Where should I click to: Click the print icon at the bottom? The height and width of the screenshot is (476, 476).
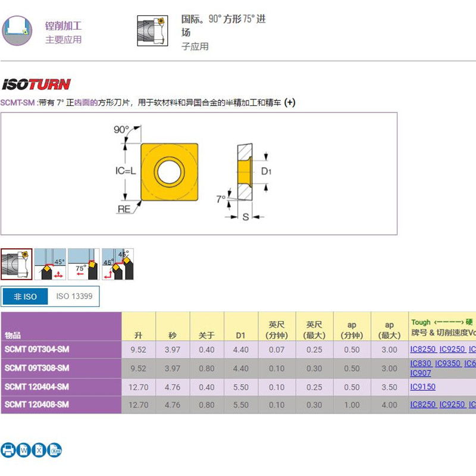(x=8, y=450)
